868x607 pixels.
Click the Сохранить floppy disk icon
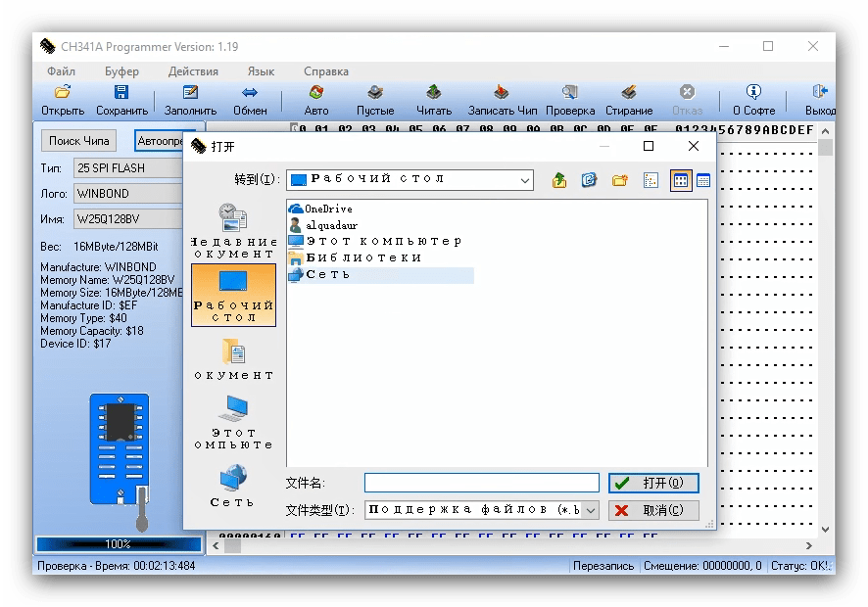pos(121,92)
